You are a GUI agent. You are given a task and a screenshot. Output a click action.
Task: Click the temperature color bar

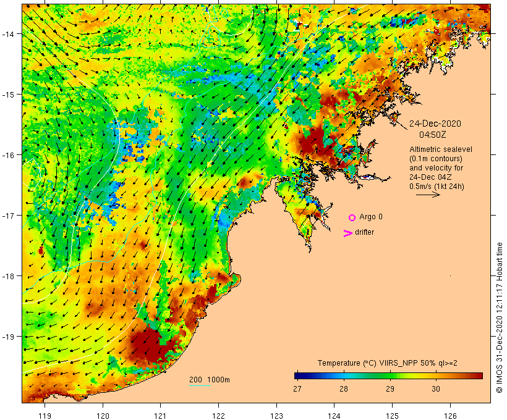[x=388, y=376]
